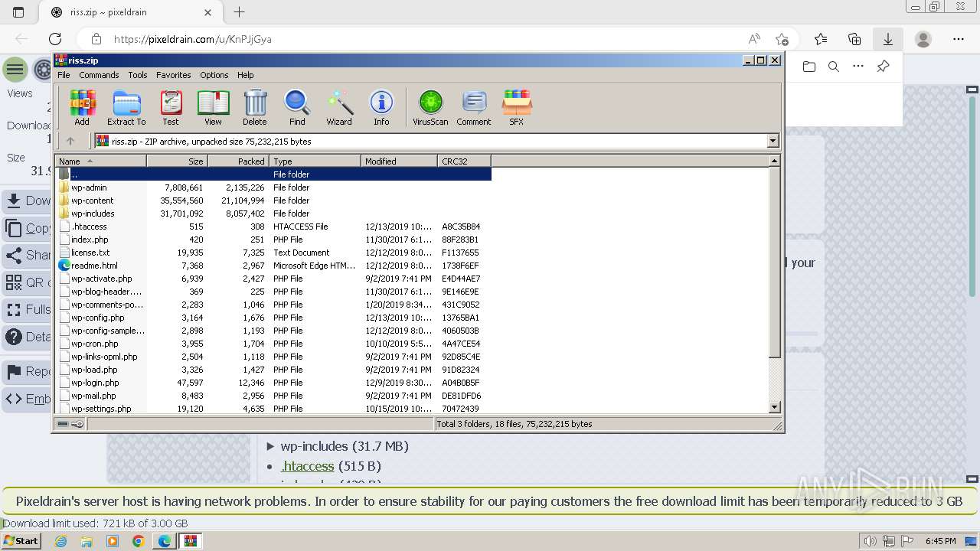
Task: Select the wp-settings.php file row
Action: 273,409
